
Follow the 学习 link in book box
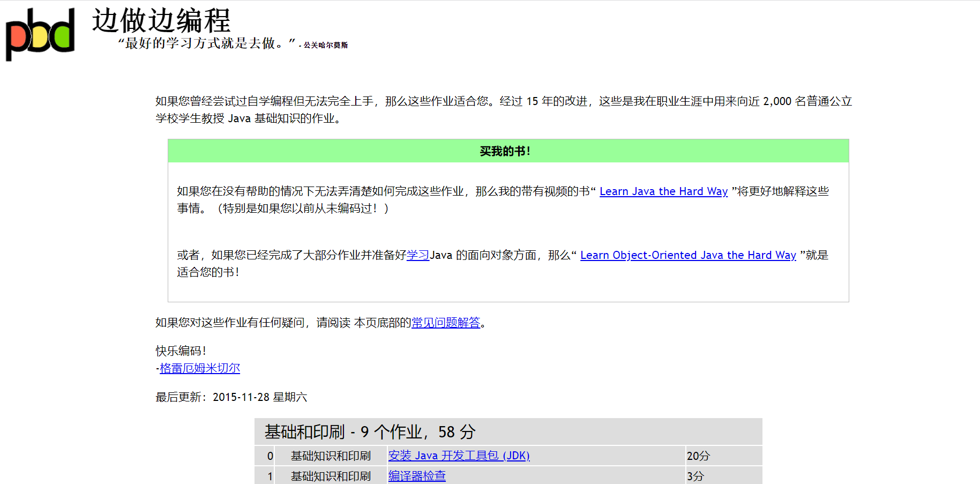(x=418, y=255)
